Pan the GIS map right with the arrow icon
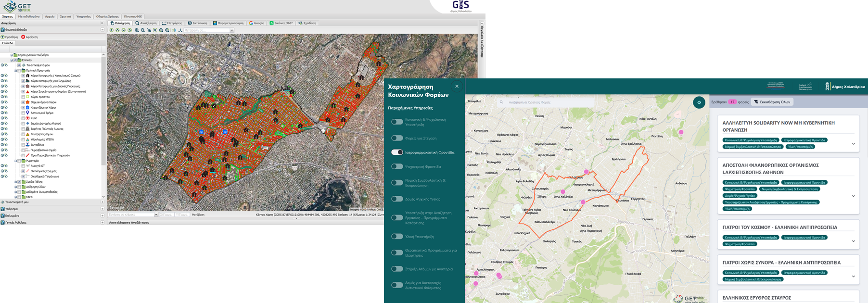The height and width of the screenshot is (303, 868). [x=129, y=30]
